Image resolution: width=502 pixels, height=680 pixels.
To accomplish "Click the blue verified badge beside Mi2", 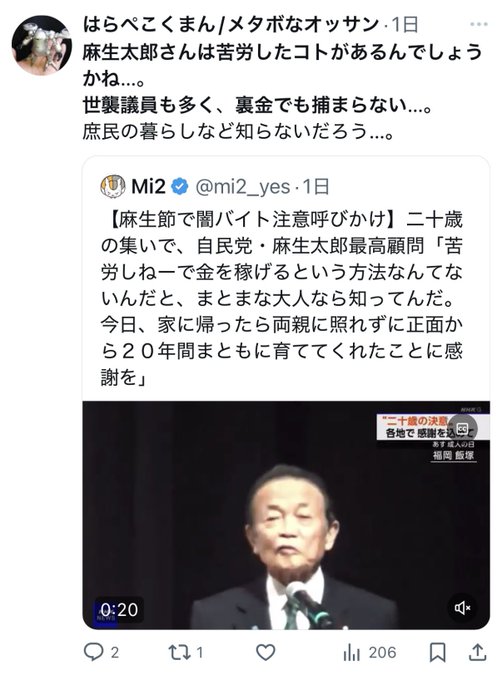I will [180, 186].
